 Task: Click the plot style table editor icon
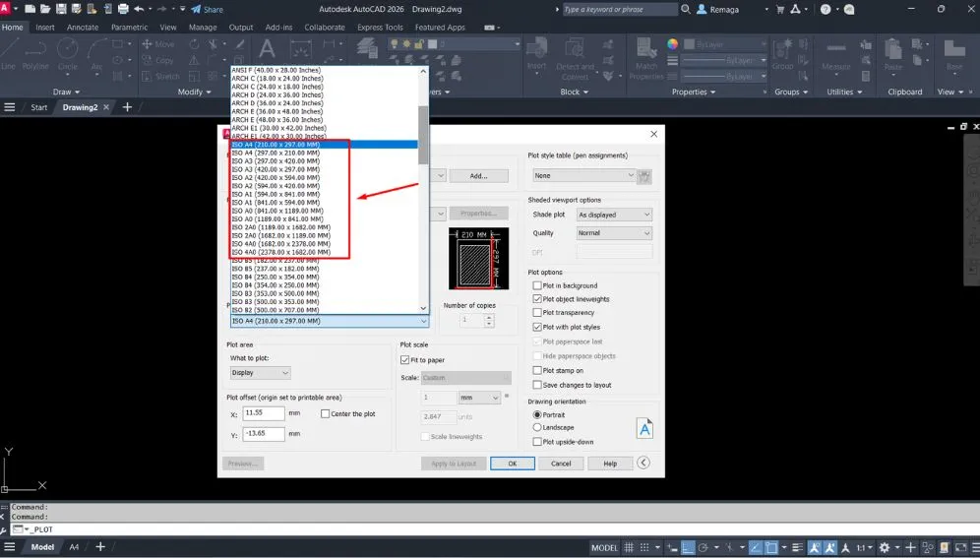[x=645, y=176]
